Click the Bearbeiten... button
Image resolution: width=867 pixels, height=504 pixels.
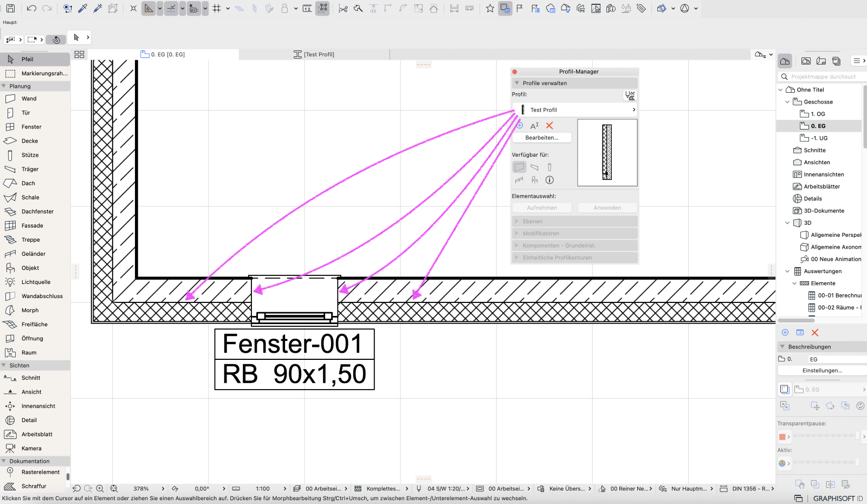(542, 138)
